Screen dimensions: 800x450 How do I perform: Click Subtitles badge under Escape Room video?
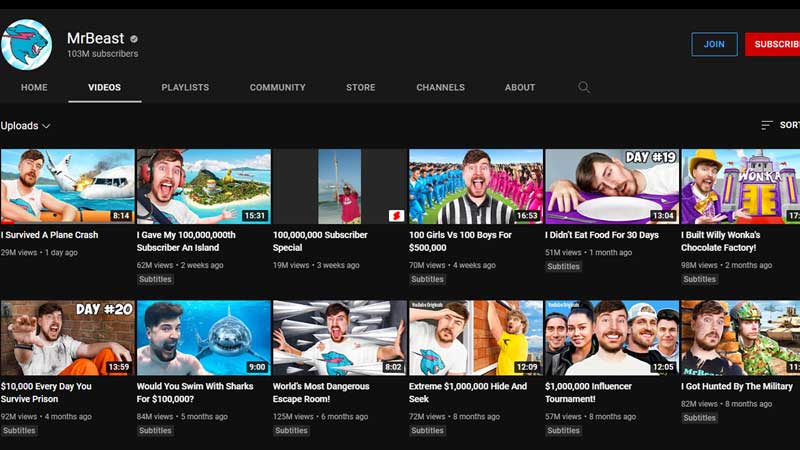click(291, 431)
